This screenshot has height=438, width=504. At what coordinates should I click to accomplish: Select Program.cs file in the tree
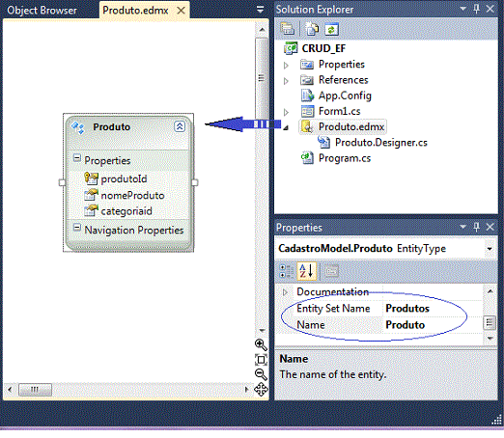[345, 158]
